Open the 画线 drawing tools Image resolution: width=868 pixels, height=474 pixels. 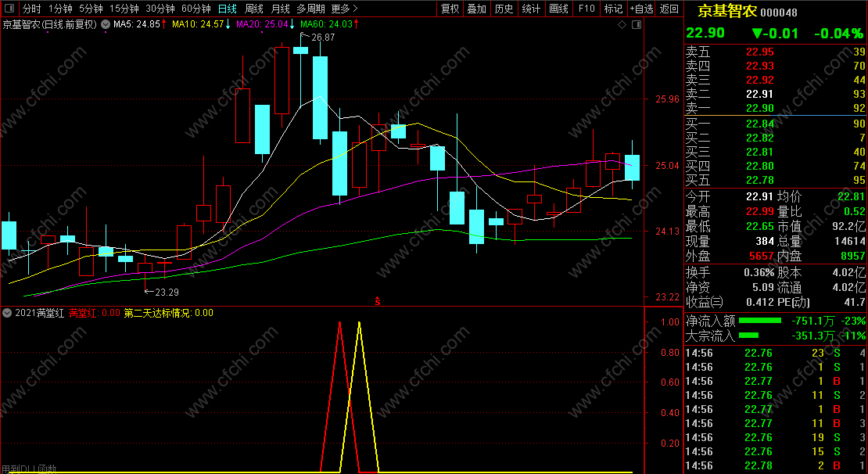(x=558, y=9)
